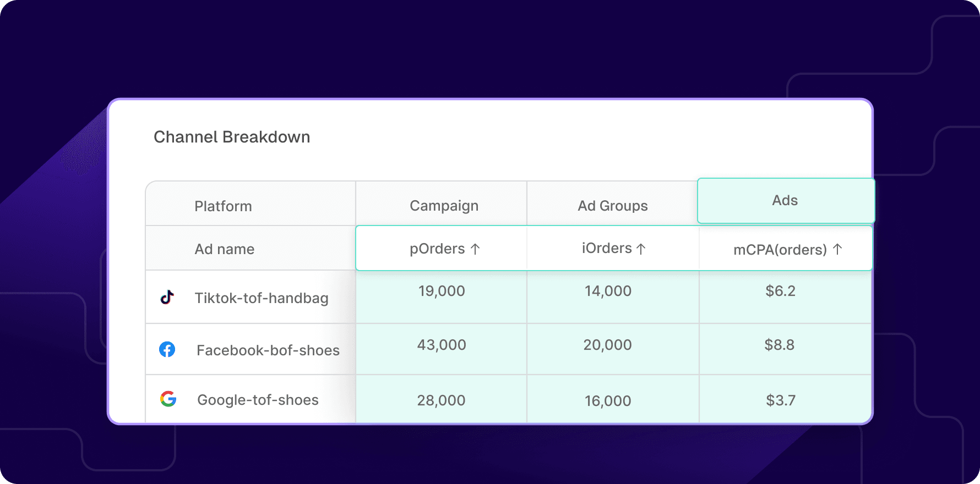Click the pOrders sort arrow icon
The image size is (980, 484).
click(x=475, y=249)
